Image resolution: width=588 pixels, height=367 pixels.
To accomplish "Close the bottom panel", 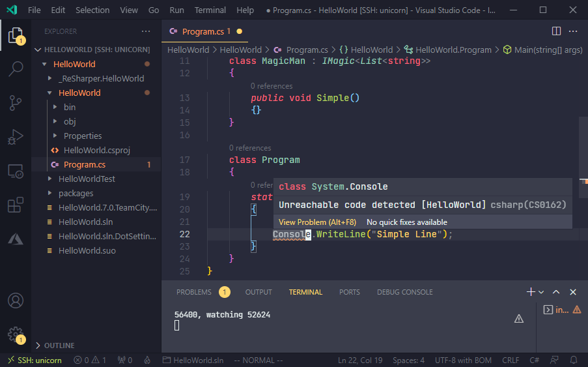I will click(x=573, y=292).
